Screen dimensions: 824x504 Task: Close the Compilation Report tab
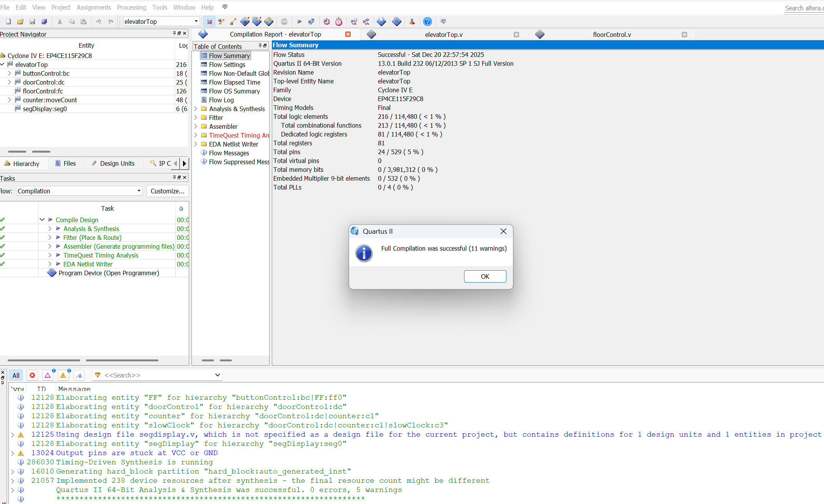(x=348, y=34)
